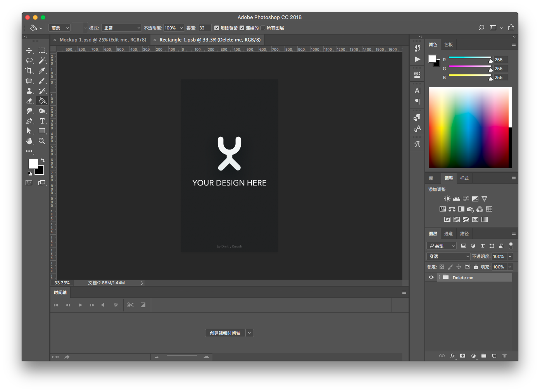Open the 穿透 layer blend mode dropdown
The image size is (540, 392).
(449, 256)
